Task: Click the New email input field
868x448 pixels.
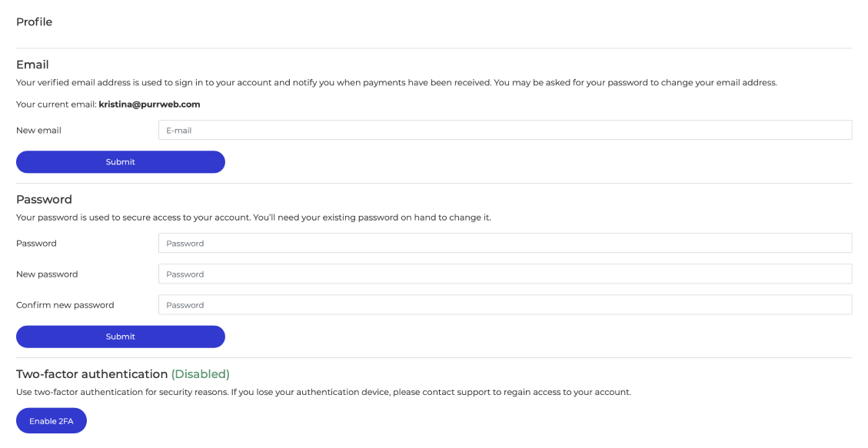Action: click(x=505, y=130)
